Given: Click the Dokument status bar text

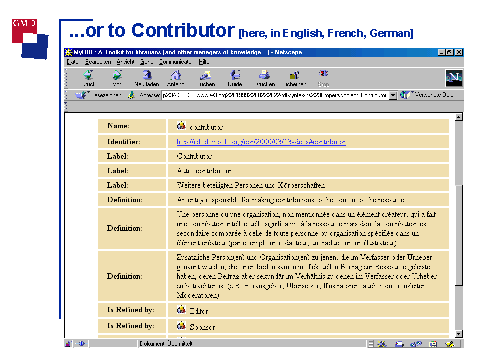Looking at the screenshot, I should click(166, 343).
